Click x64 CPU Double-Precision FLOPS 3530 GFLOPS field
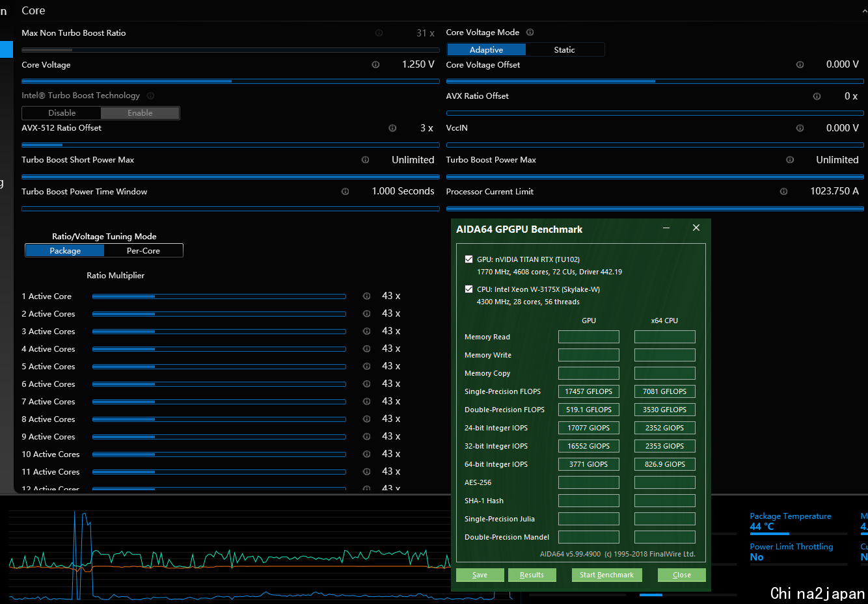This screenshot has height=604, width=868. 665,410
